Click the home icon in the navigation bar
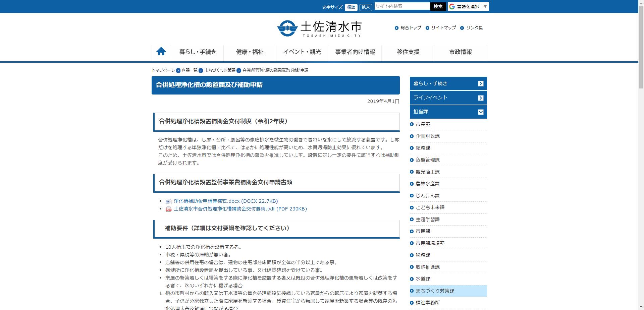Viewport: 644px width, 310px height. point(161,51)
